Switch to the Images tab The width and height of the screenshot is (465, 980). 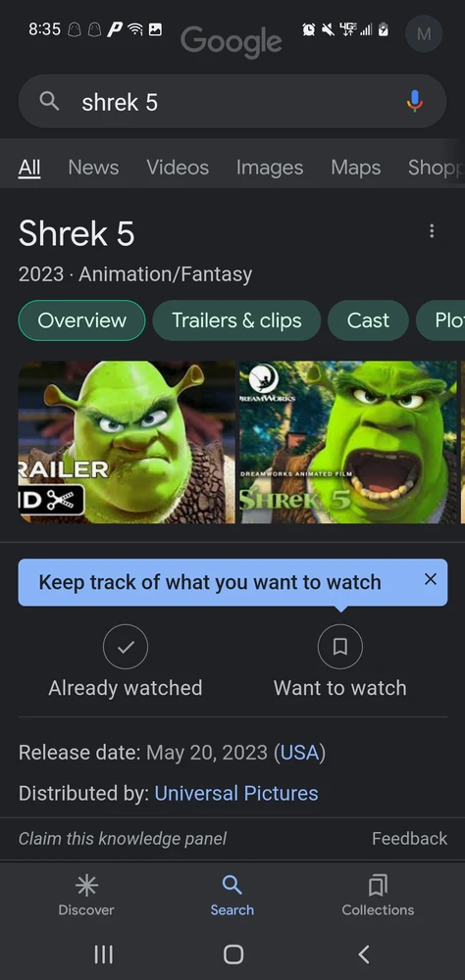point(270,168)
